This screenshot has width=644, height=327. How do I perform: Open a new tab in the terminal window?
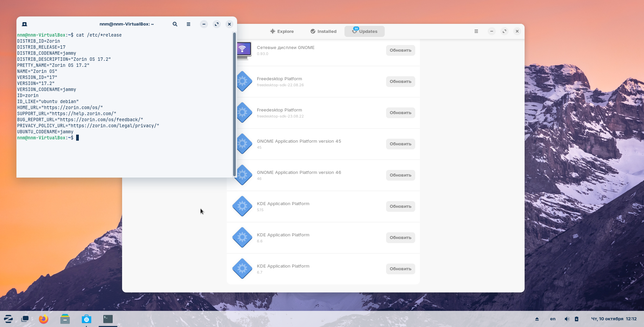(24, 24)
